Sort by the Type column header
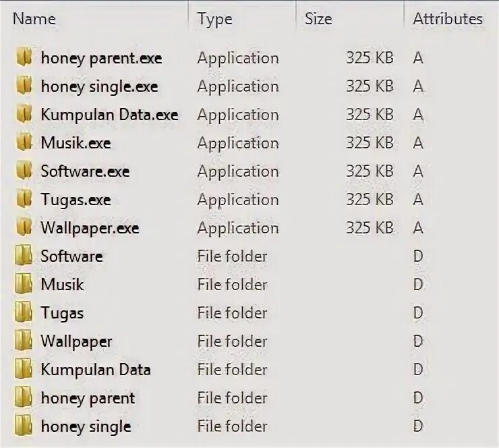This screenshot has width=499, height=448. (x=215, y=19)
